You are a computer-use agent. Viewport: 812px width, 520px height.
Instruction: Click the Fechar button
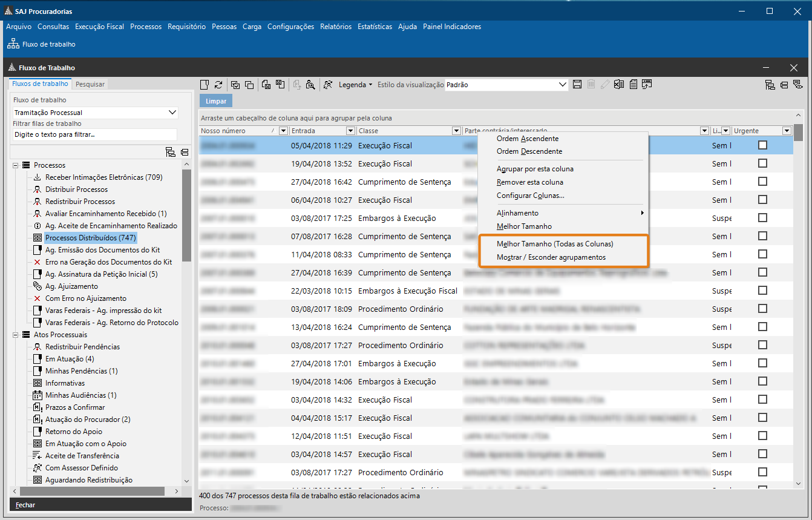click(x=25, y=505)
